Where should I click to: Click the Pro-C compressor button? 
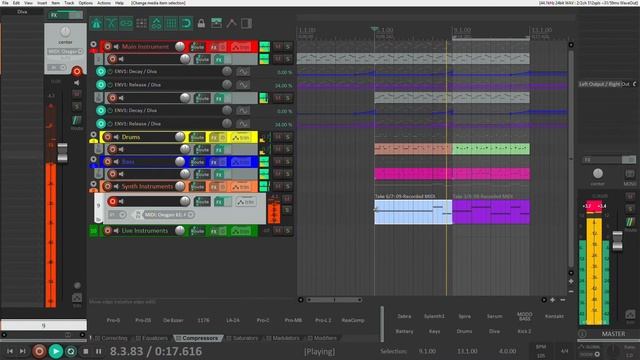point(263,320)
